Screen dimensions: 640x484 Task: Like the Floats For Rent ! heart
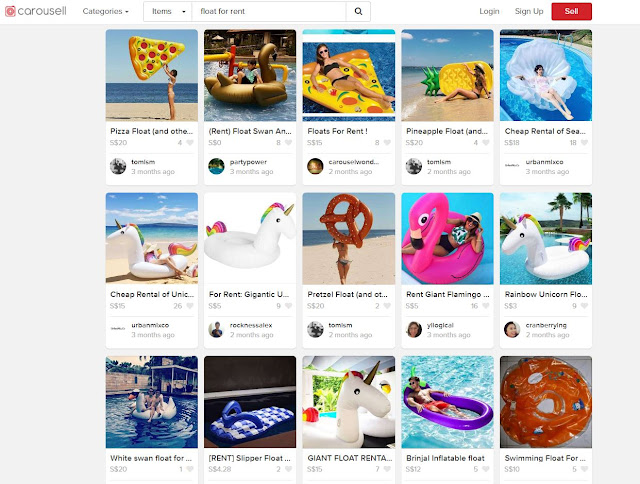tap(387, 142)
